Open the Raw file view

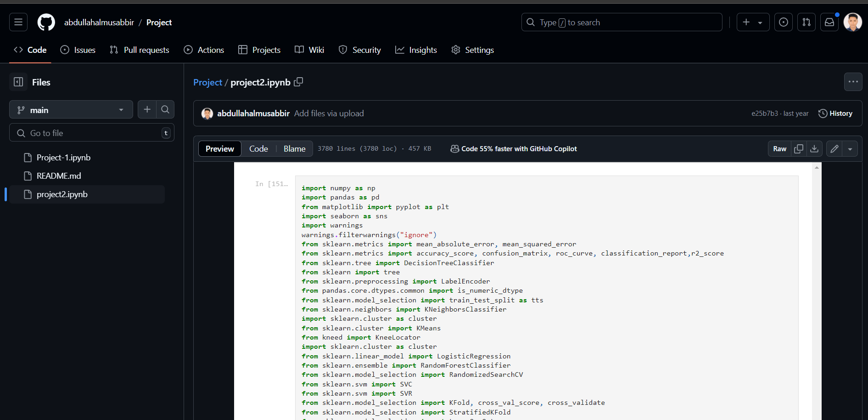779,148
